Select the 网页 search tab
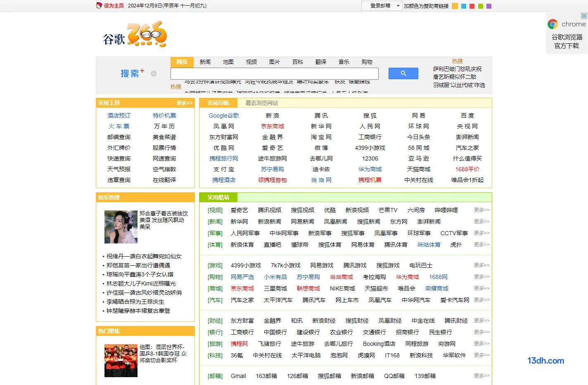The image size is (588, 385). coord(182,62)
